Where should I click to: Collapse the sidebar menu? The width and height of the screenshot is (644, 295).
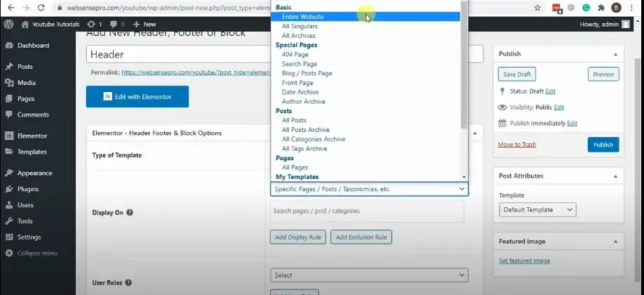tap(38, 253)
